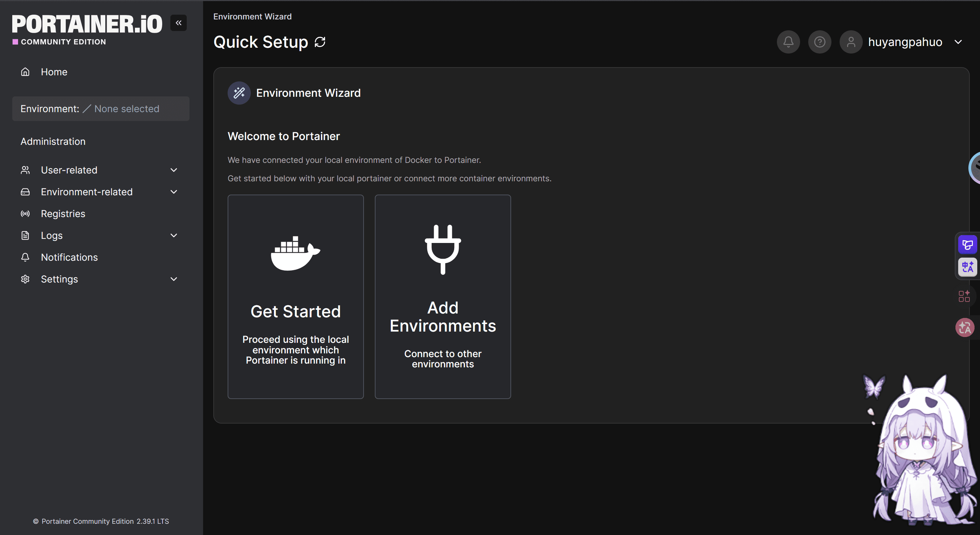
Task: Click the translate extension icon below chat
Action: coord(967,267)
